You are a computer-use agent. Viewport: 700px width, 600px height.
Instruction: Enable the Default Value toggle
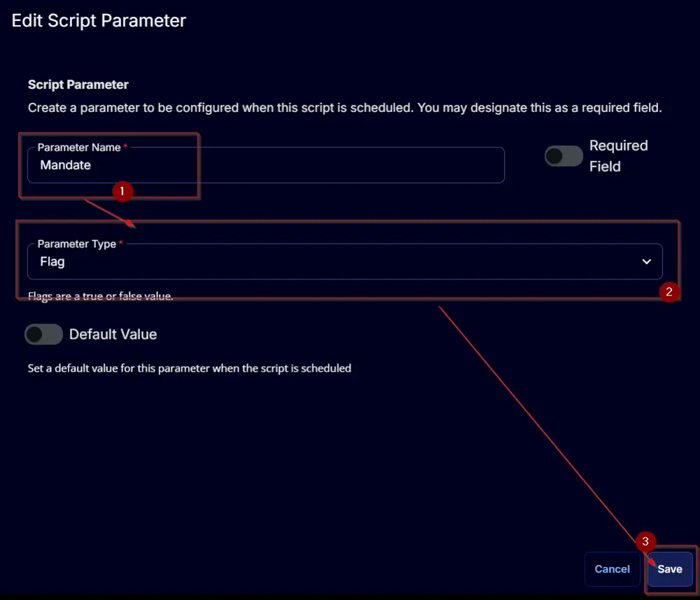coord(43,334)
